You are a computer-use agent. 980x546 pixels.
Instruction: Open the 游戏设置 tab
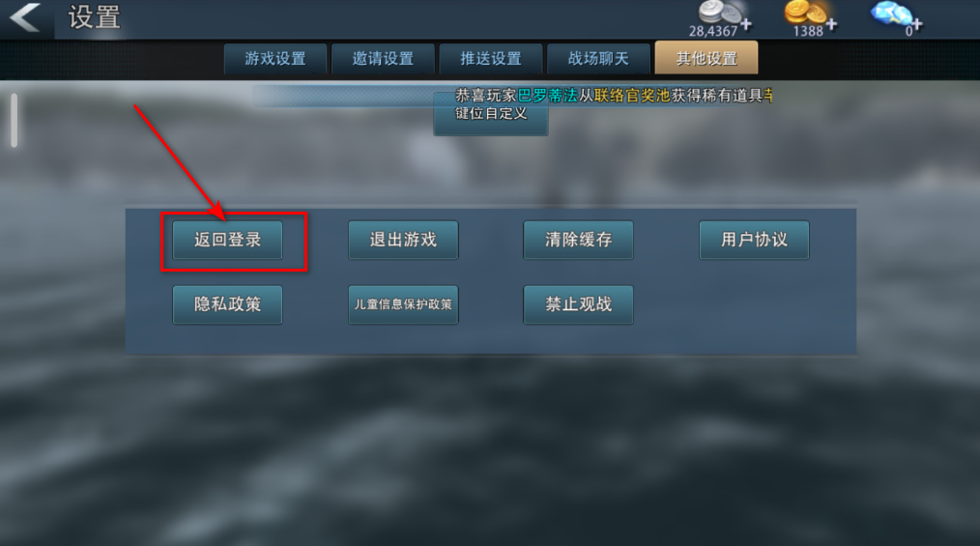click(275, 59)
